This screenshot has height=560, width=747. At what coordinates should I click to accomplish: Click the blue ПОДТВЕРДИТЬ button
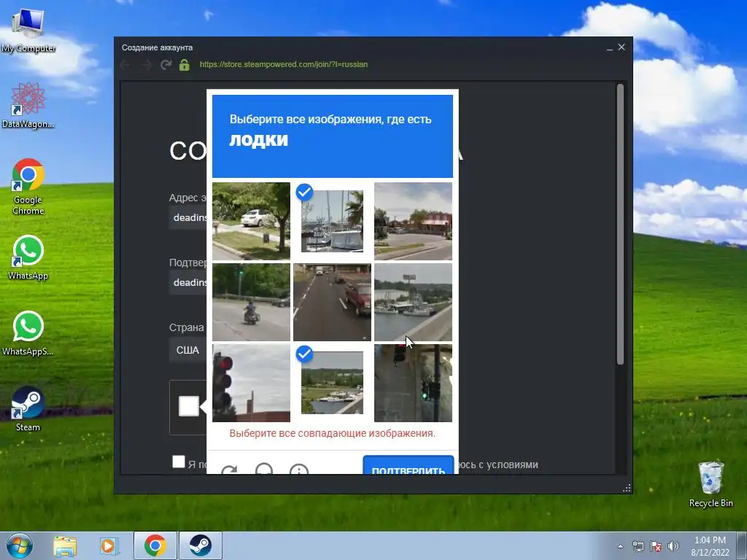click(409, 465)
